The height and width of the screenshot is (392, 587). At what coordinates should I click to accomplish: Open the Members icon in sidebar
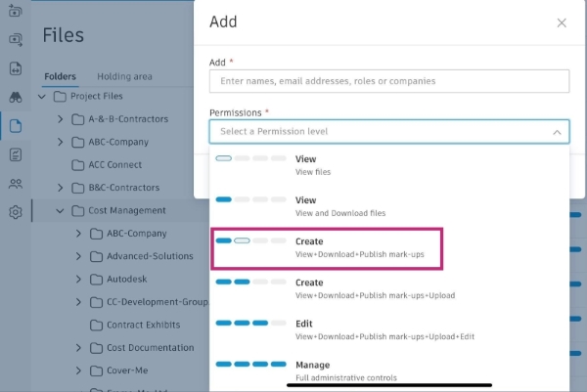pos(16,183)
